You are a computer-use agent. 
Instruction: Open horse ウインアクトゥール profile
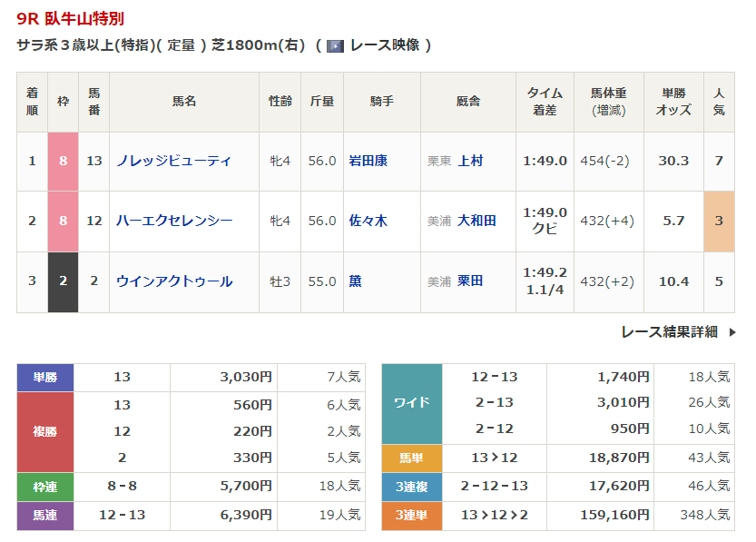coord(174,281)
